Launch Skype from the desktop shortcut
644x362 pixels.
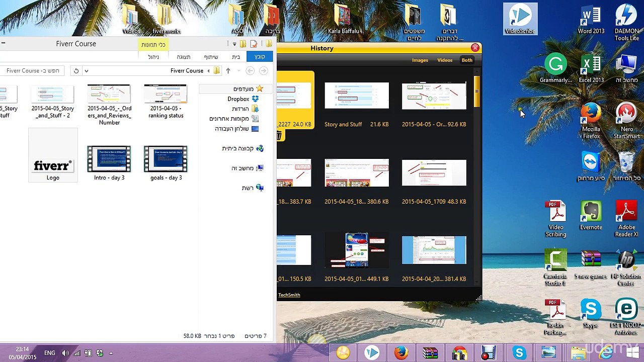[591, 313]
